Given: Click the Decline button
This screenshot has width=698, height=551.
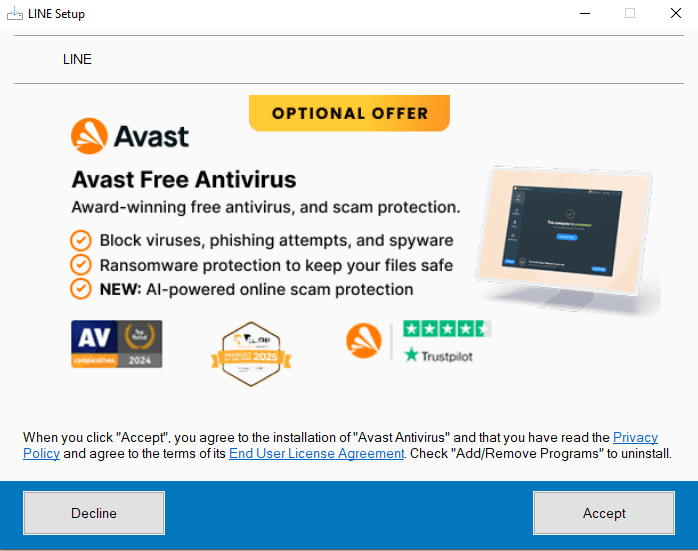Looking at the screenshot, I should coord(94,513).
